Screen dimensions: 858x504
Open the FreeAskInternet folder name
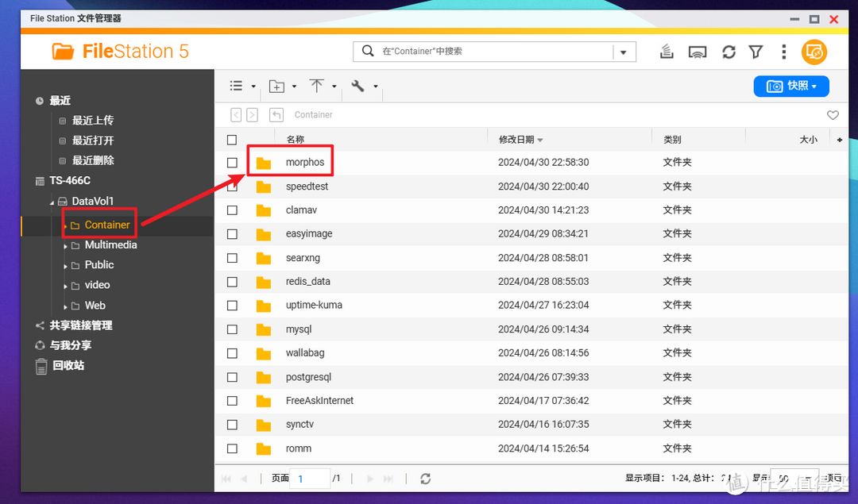pos(319,401)
